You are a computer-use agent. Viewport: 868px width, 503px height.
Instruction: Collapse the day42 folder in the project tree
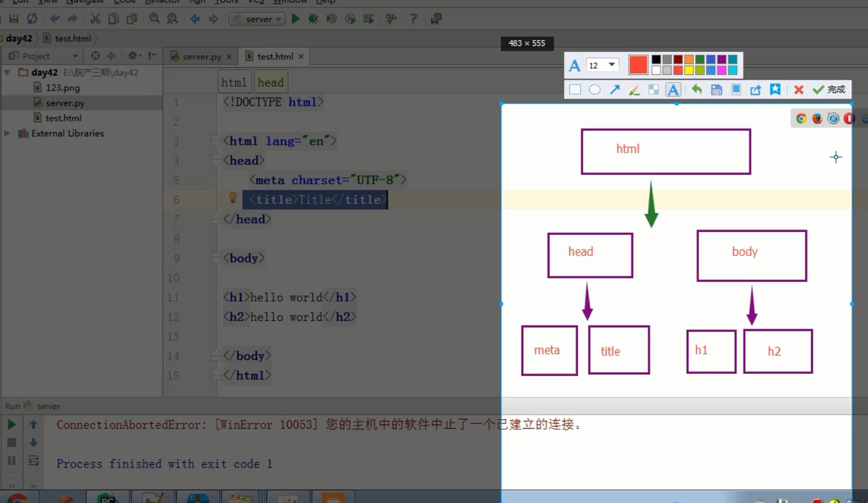[x=7, y=72]
